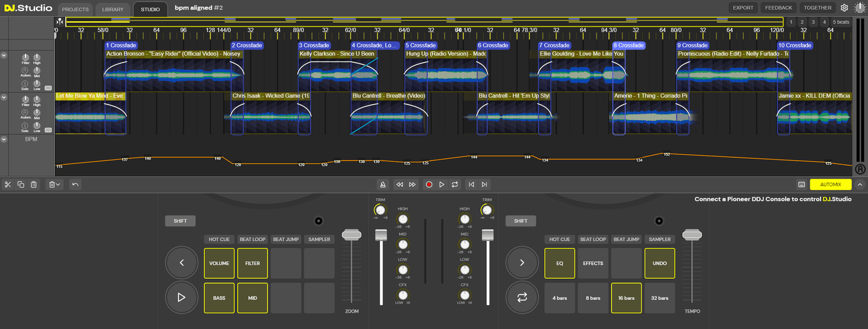Screen dimensions: 868x329
Task: Select zoom preset 1
Action: tap(791, 22)
